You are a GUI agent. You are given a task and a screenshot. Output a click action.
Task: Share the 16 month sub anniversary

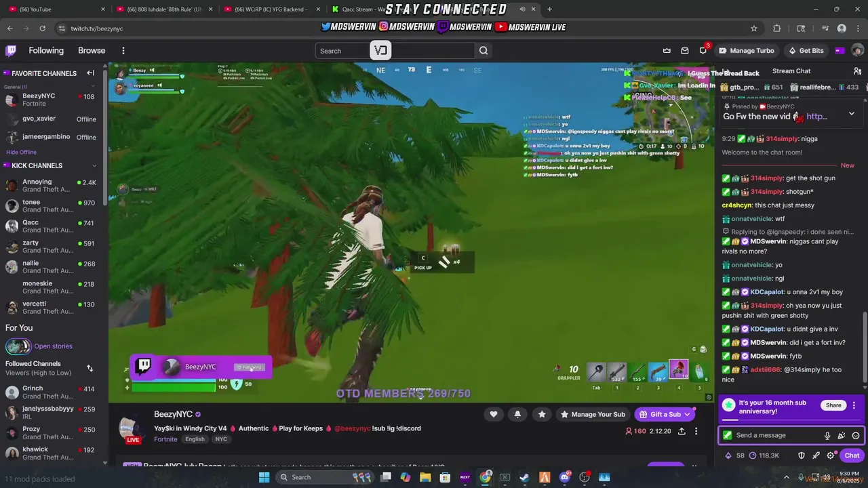(833, 405)
